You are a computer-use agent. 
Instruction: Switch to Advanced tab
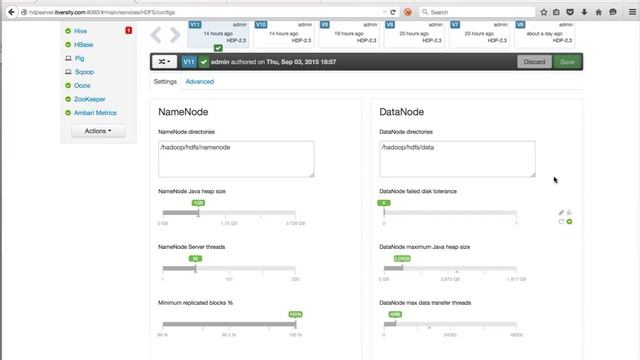pyautogui.click(x=200, y=82)
